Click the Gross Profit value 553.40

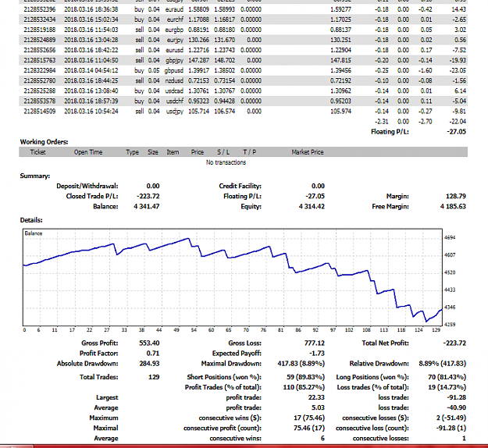coord(149,343)
